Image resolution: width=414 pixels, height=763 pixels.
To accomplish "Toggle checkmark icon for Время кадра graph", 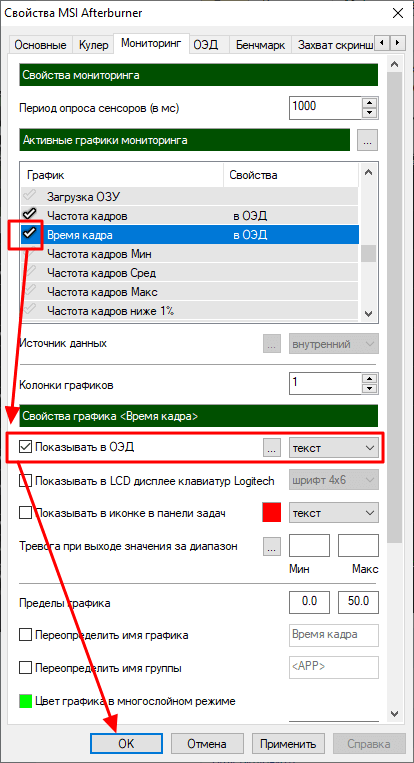I will [x=31, y=235].
